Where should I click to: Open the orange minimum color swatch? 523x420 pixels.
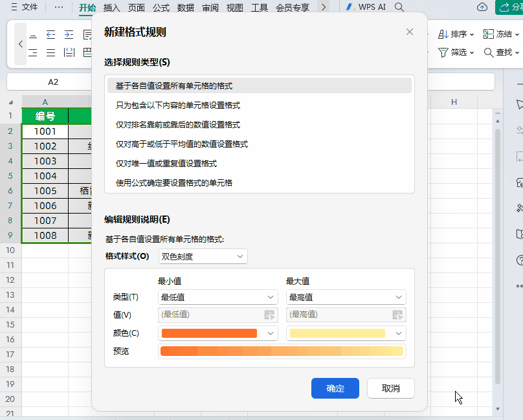(x=217, y=333)
